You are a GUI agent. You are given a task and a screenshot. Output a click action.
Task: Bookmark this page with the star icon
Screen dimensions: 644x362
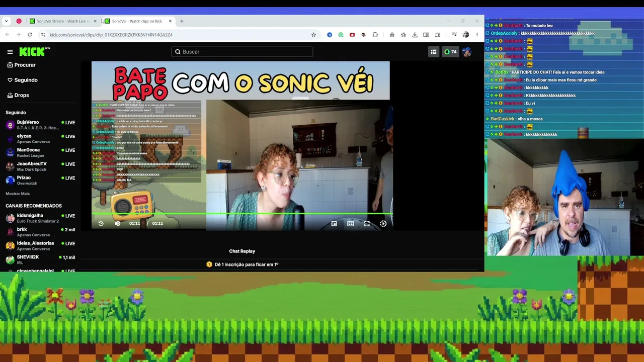click(x=313, y=35)
